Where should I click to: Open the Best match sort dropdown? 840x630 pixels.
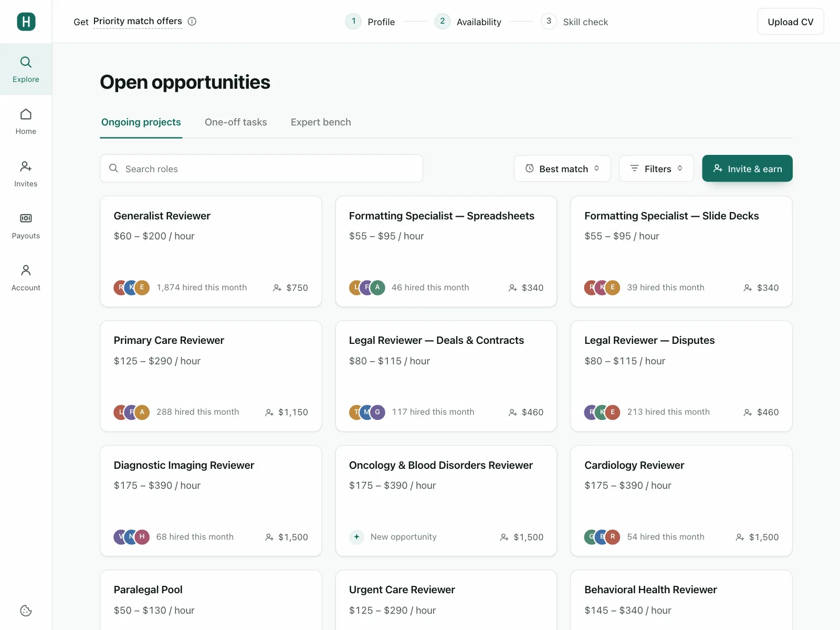(562, 169)
